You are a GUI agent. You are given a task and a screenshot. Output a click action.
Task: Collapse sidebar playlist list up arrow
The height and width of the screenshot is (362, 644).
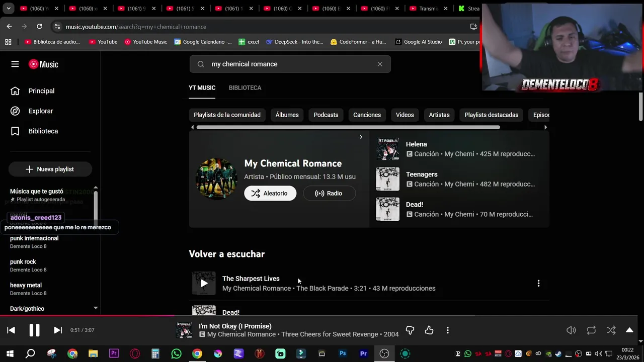tap(96, 188)
